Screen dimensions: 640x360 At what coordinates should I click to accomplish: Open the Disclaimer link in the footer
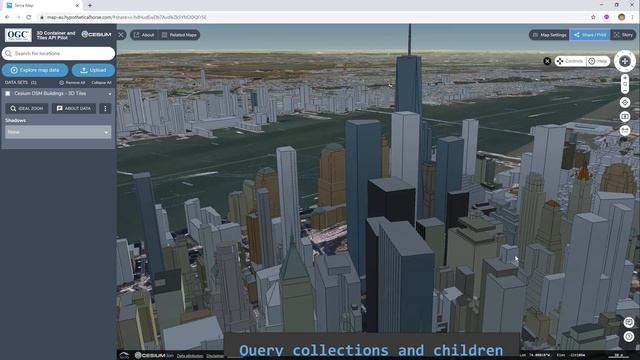click(x=215, y=356)
